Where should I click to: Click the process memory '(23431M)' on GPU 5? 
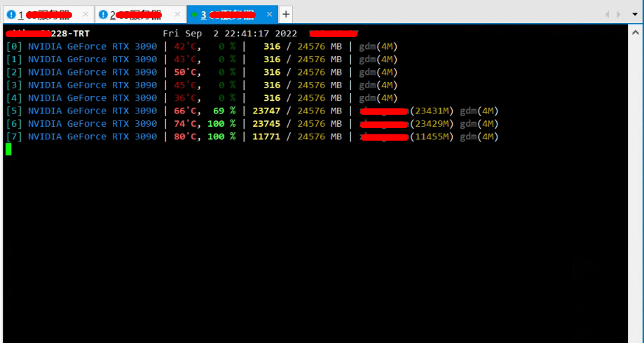432,111
